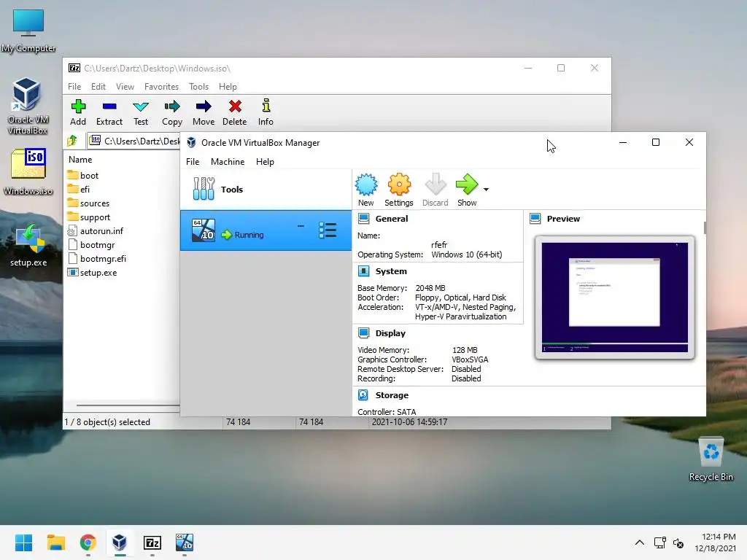Select the Windows.iso desktop file
The height and width of the screenshot is (560, 747).
[x=28, y=172]
